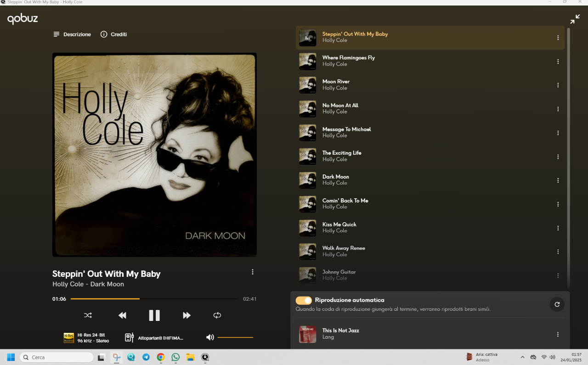Open options menu for Message To Michael
The image size is (588, 365).
coord(558,133)
